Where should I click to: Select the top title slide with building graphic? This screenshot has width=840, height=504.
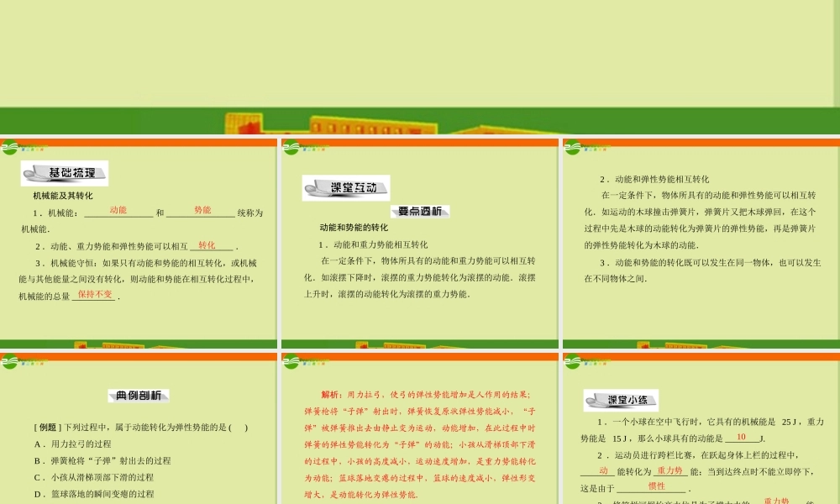click(x=420, y=67)
